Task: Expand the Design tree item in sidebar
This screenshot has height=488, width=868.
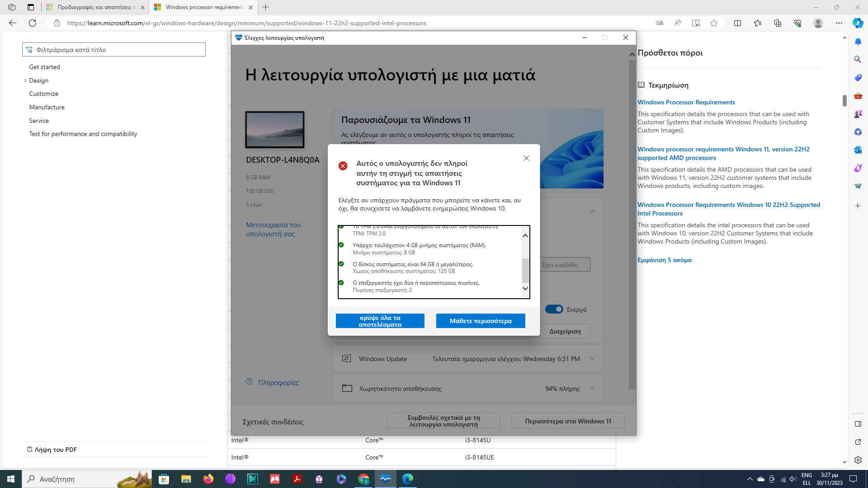Action: click(25, 80)
